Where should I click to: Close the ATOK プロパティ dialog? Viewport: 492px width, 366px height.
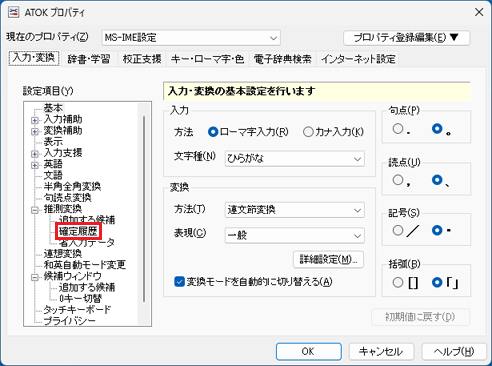coord(479,12)
